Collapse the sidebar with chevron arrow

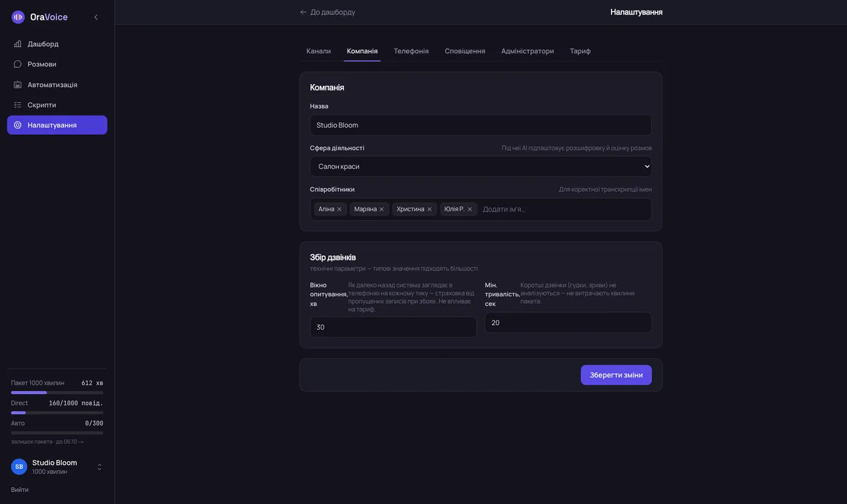pyautogui.click(x=96, y=17)
